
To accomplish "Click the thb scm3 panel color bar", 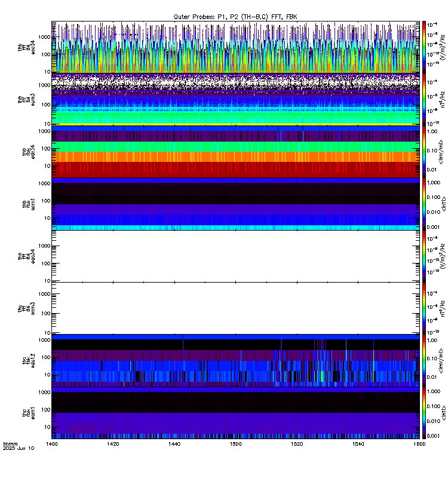I will [424, 99].
